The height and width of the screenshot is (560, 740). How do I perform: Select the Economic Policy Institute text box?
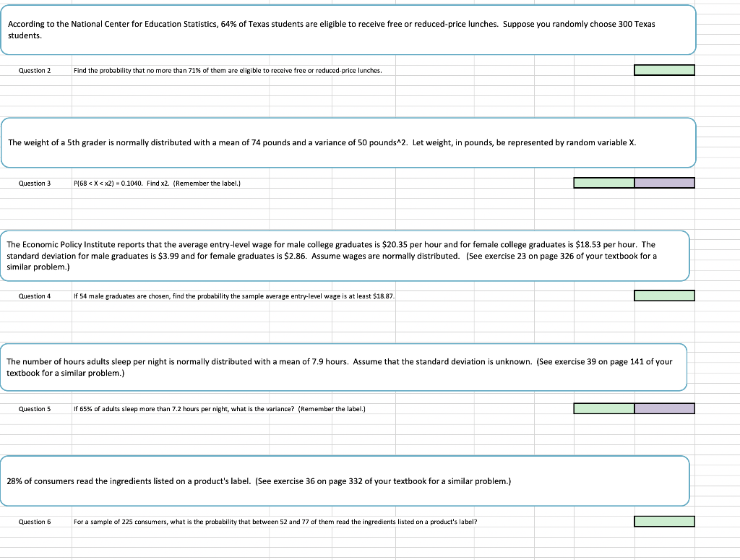345,256
